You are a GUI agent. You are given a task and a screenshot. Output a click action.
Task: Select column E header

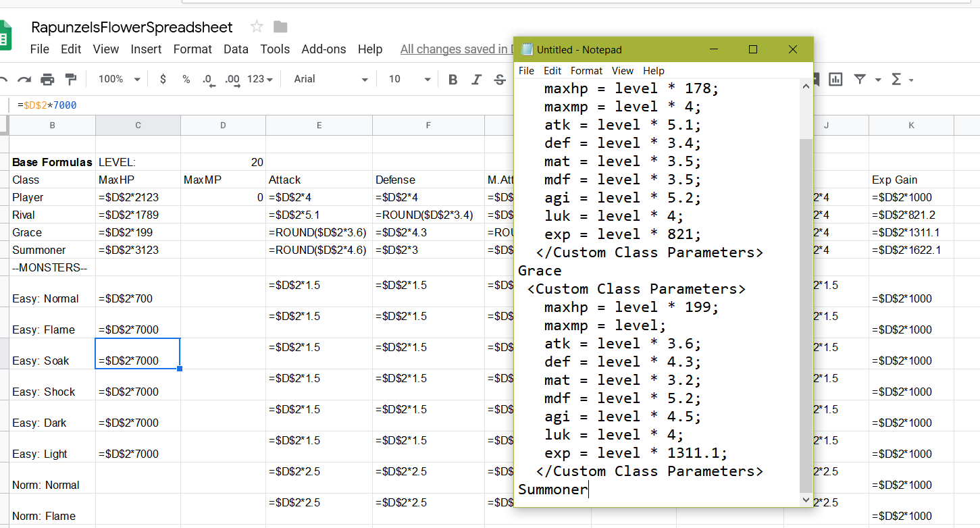coord(319,125)
